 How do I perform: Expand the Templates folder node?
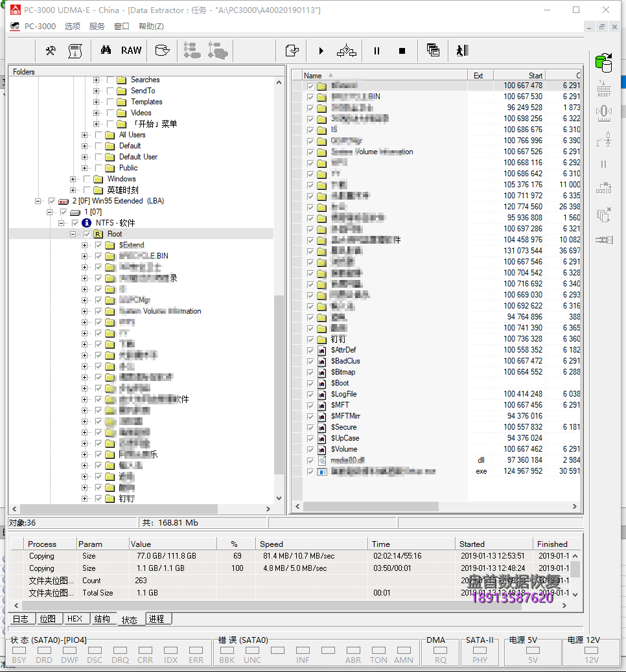click(97, 102)
